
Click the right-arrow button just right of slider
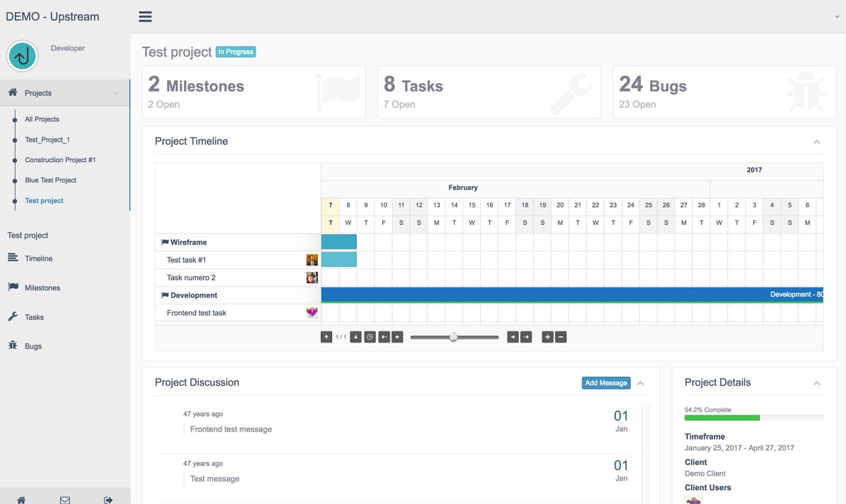pos(513,337)
